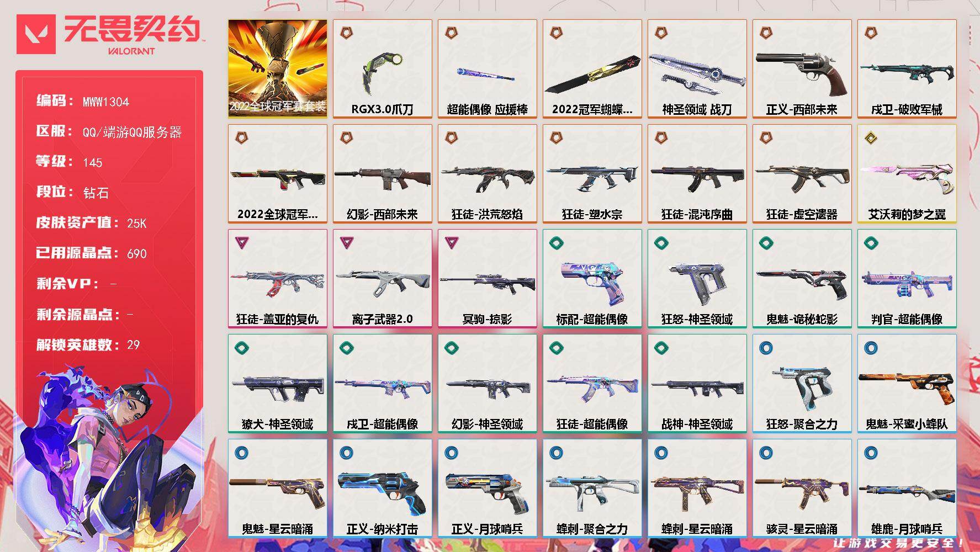Image resolution: width=980 pixels, height=552 pixels.
Task: Select the RGX3.0爪刀 karambit skin
Action: coord(382,69)
